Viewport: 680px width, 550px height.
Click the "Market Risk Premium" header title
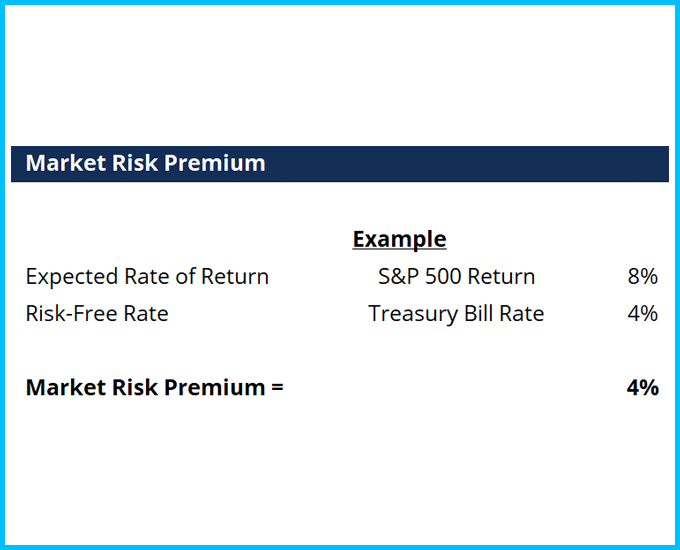point(145,163)
